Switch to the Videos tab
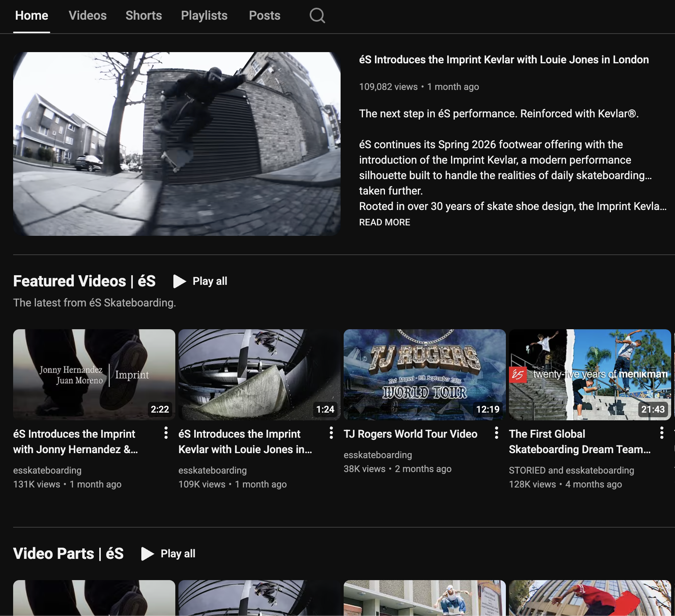Viewport: 675px width, 616px height. coord(88,15)
